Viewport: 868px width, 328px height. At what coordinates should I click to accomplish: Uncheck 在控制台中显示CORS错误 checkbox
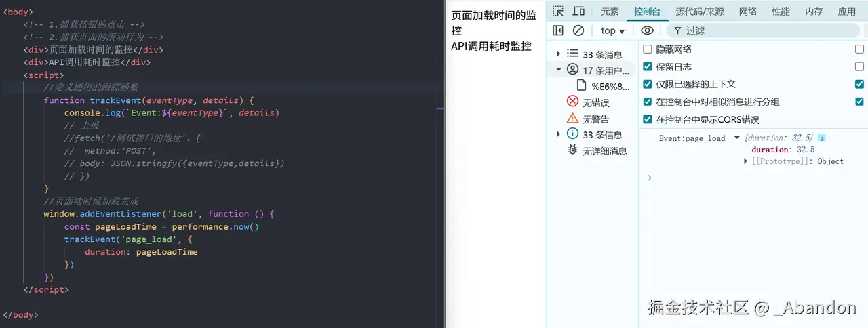point(648,119)
